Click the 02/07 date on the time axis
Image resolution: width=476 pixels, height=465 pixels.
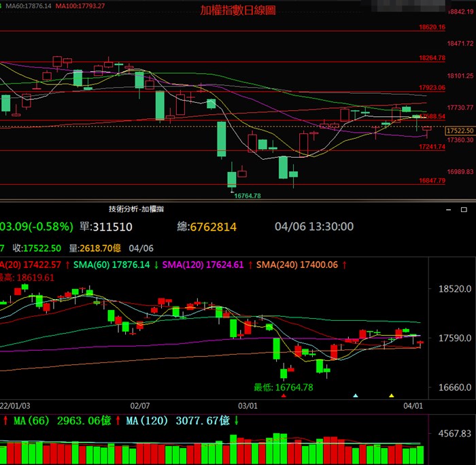(139, 404)
